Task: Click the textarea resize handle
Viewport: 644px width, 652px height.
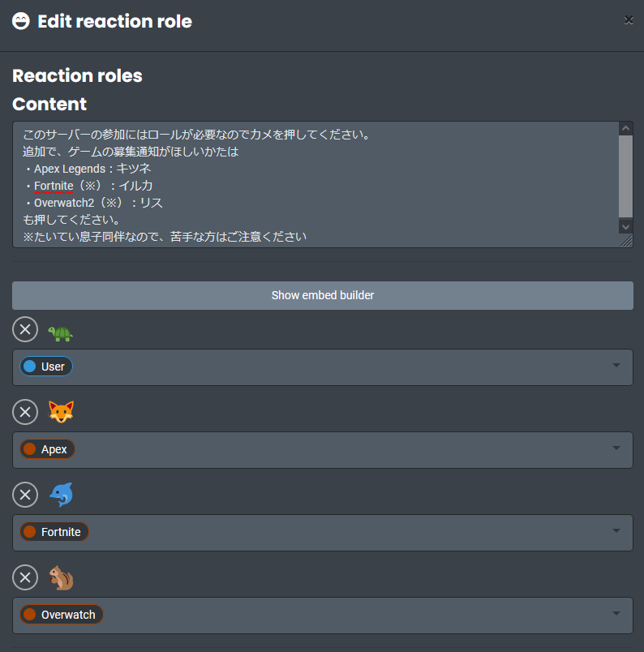Action: 626,241
